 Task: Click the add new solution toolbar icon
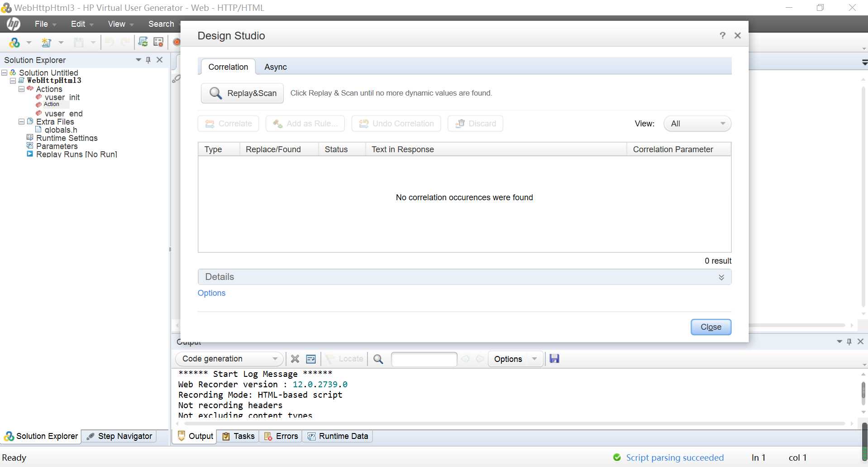pos(14,43)
